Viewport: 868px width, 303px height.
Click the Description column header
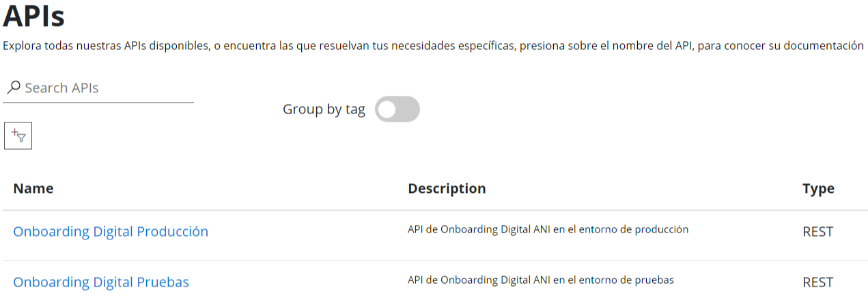coord(447,189)
